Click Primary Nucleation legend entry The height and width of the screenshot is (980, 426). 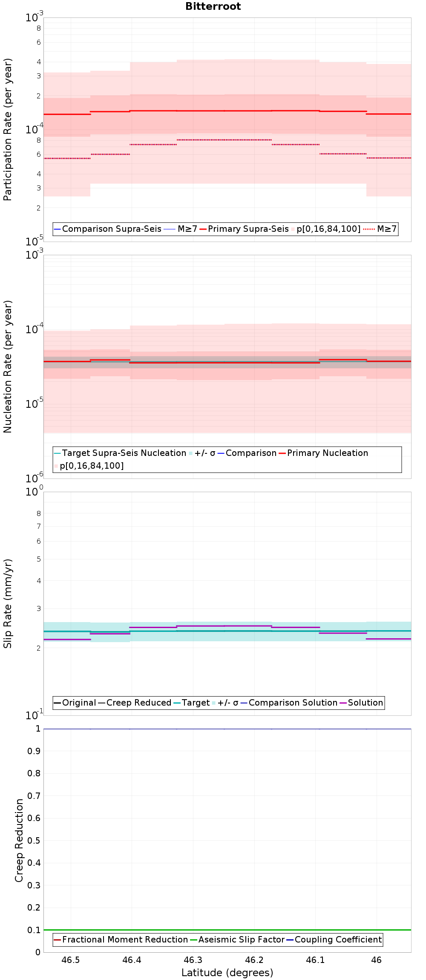pyautogui.click(x=323, y=453)
